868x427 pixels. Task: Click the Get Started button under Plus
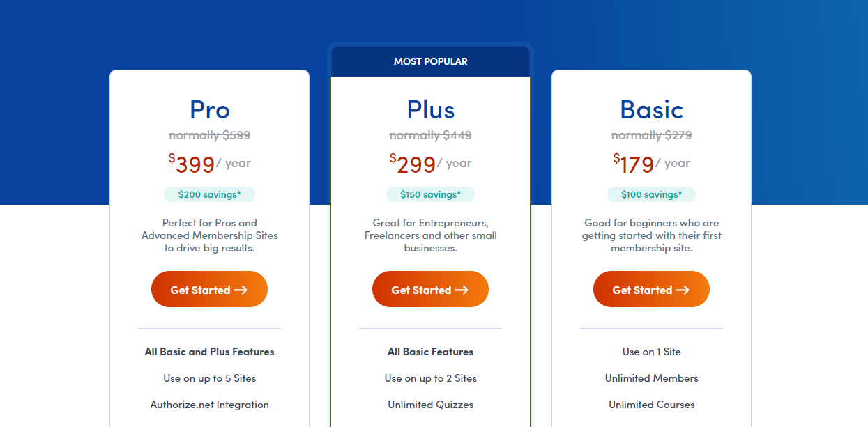(x=430, y=289)
